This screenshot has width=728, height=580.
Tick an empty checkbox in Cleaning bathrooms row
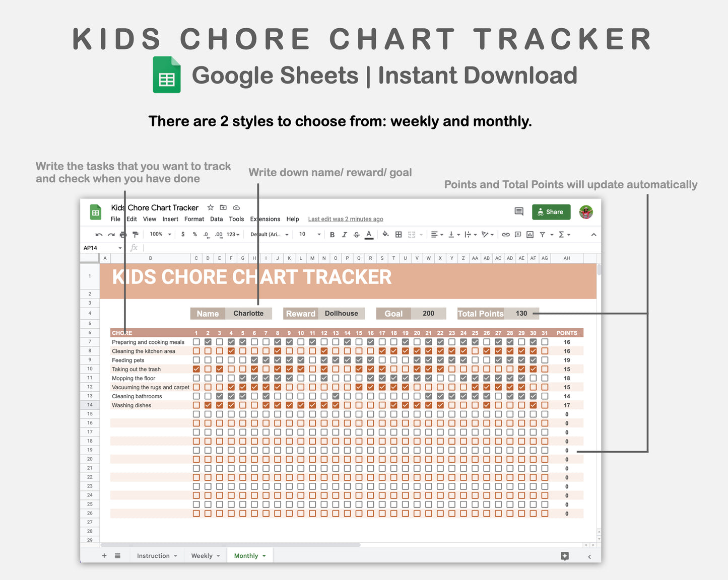pyautogui.click(x=196, y=396)
